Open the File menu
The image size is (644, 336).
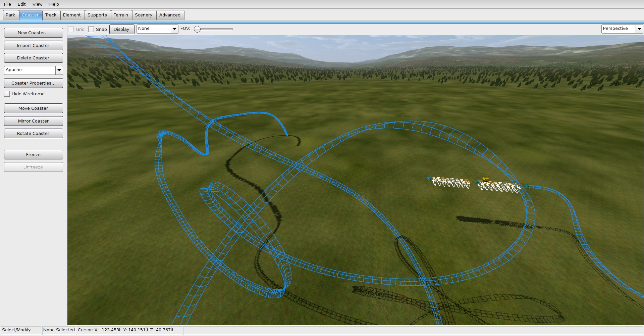coord(7,4)
